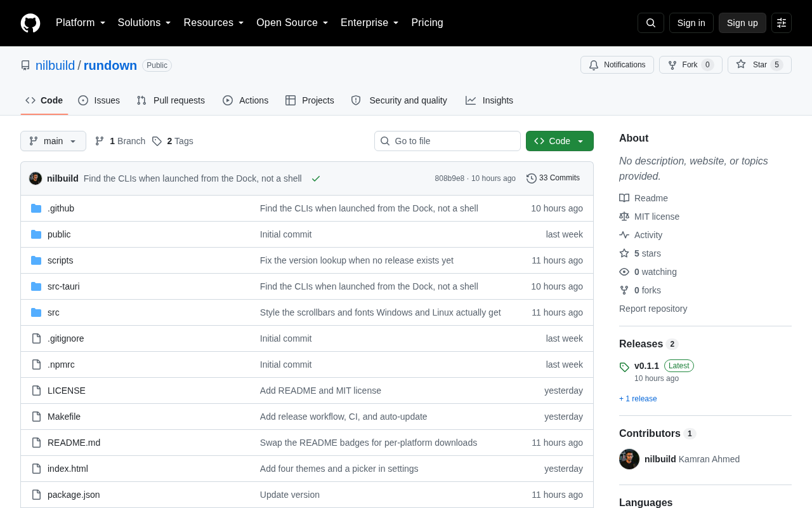The height and width of the screenshot is (508, 812).
Task: Expand the Solutions menu
Action: (145, 23)
